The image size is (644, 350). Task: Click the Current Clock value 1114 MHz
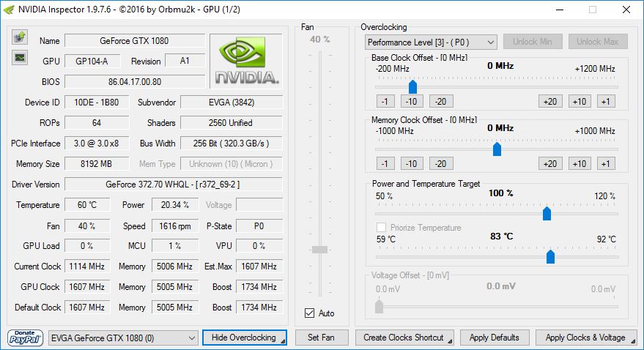click(87, 267)
